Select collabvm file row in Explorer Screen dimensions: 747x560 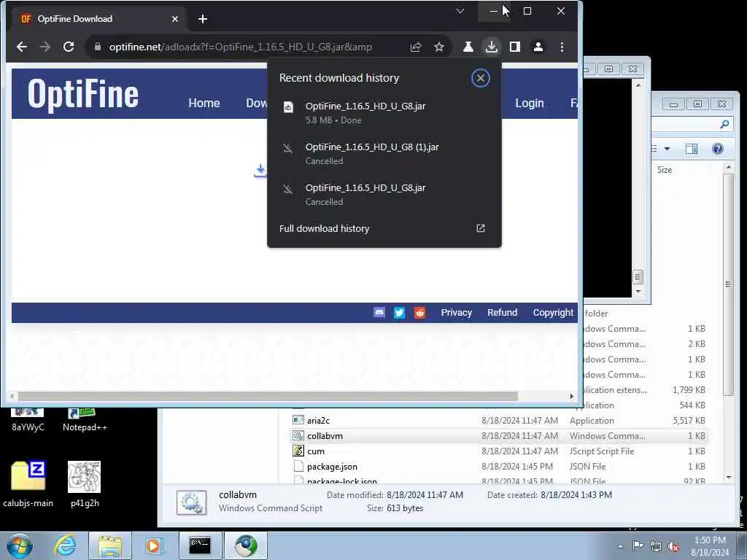(x=499, y=436)
